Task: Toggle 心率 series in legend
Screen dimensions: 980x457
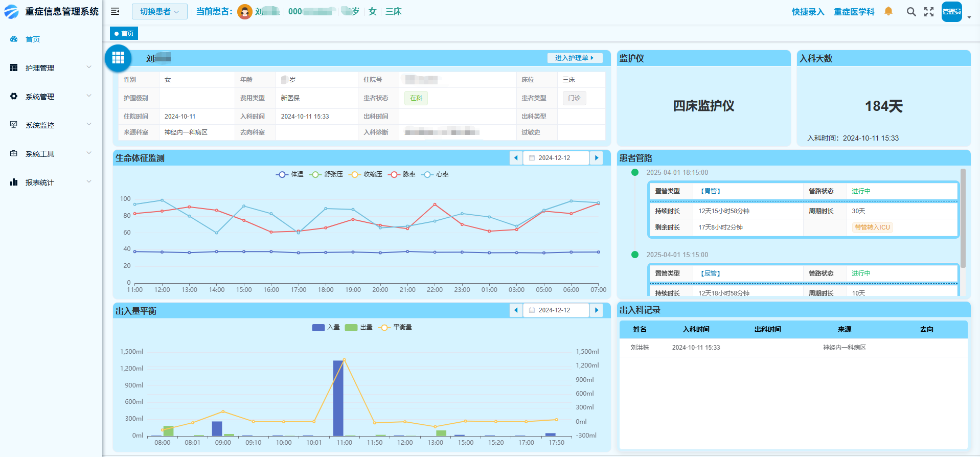Action: [435, 174]
